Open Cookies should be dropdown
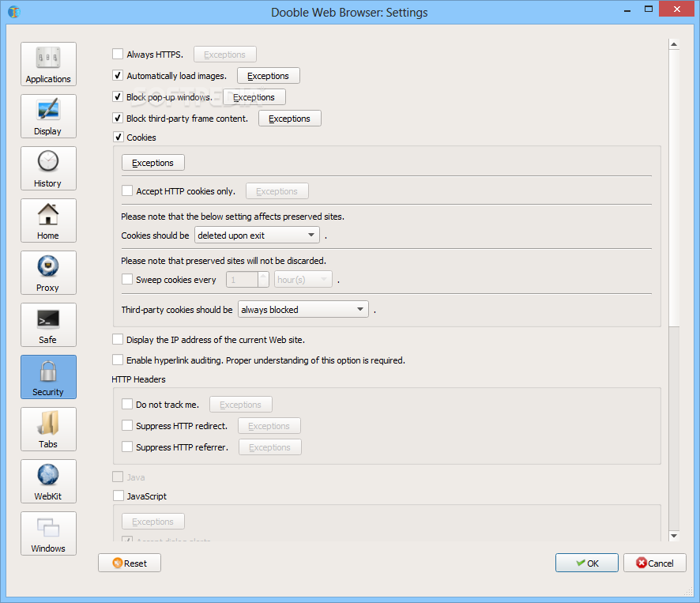This screenshot has width=700, height=603. click(x=257, y=235)
